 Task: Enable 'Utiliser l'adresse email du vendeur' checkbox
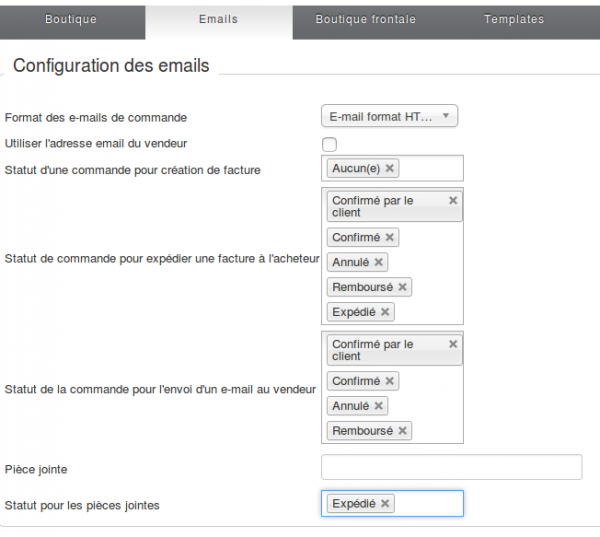[329, 144]
